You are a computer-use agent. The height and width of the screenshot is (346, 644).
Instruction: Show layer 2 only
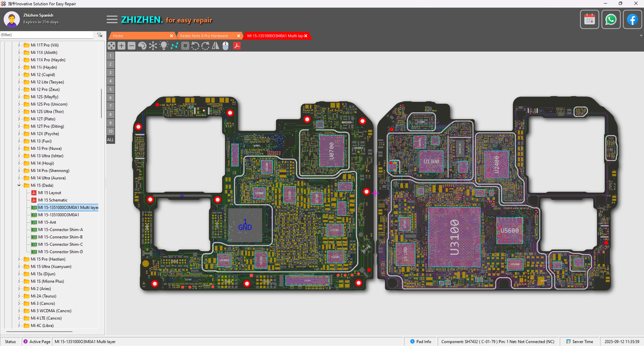pos(111,64)
